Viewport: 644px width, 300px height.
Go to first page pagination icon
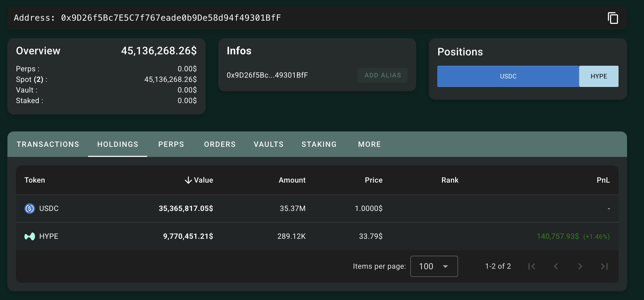[x=532, y=266]
